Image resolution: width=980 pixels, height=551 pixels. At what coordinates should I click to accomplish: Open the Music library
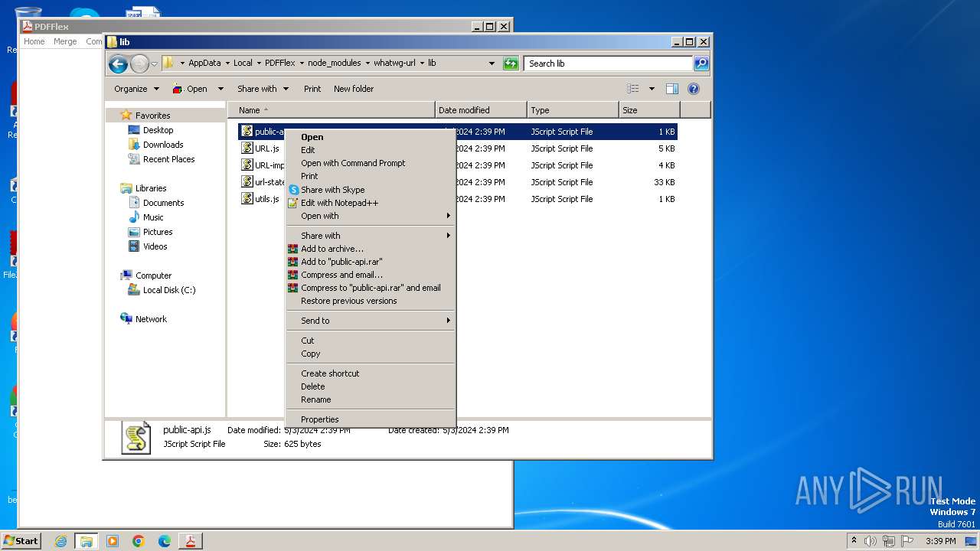[153, 217]
